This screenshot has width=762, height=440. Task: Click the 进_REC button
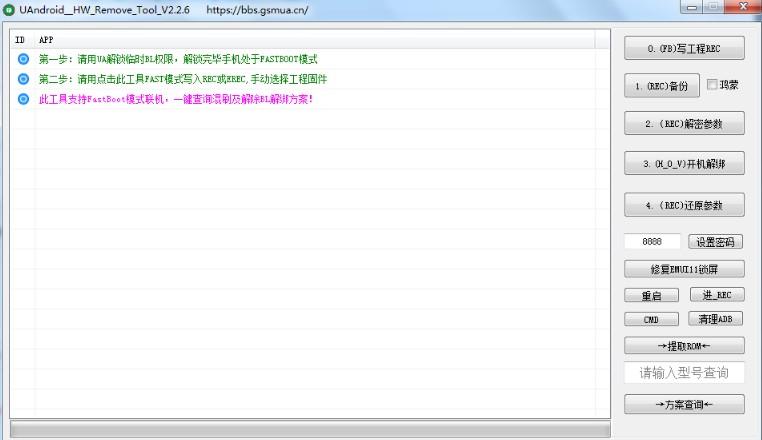(716, 295)
